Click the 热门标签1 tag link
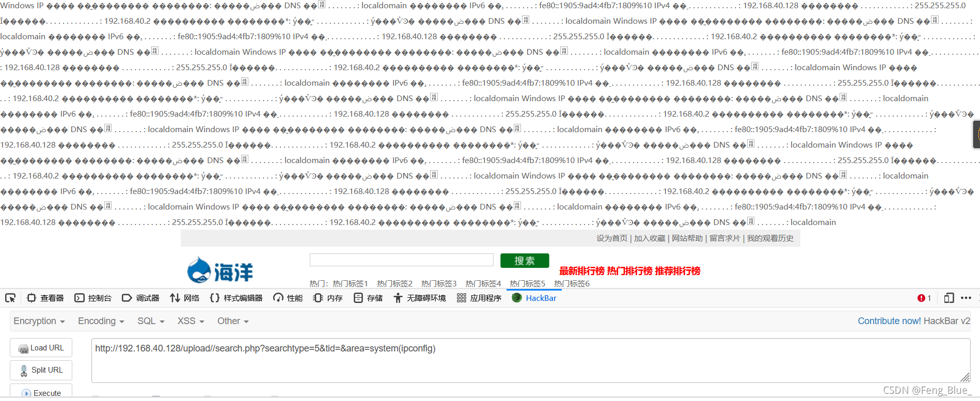 pyautogui.click(x=350, y=283)
